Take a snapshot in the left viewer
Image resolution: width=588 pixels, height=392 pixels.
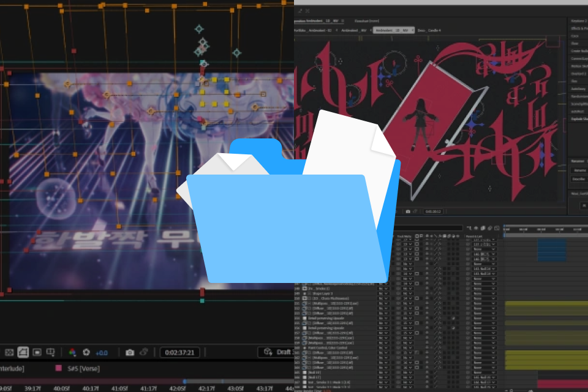(130, 353)
